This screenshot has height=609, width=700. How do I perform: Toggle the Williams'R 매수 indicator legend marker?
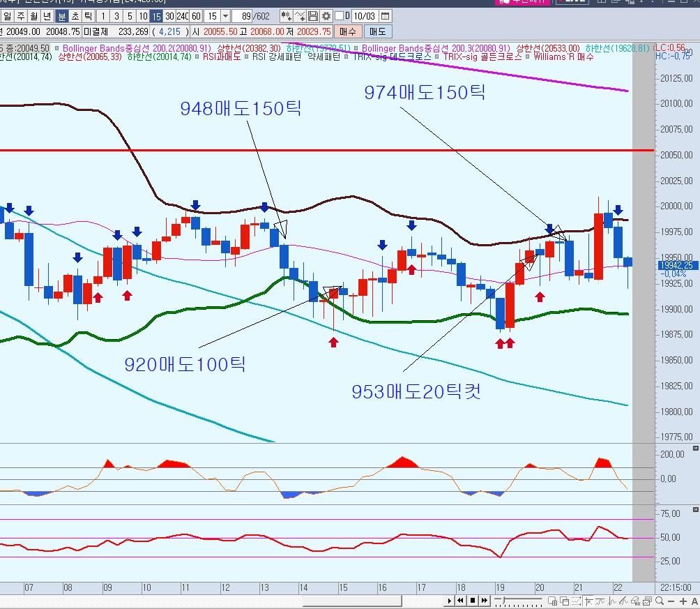pyautogui.click(x=528, y=57)
